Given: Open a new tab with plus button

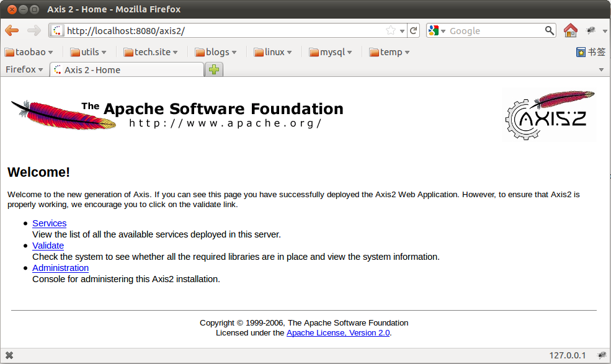Looking at the screenshot, I should click(x=214, y=69).
